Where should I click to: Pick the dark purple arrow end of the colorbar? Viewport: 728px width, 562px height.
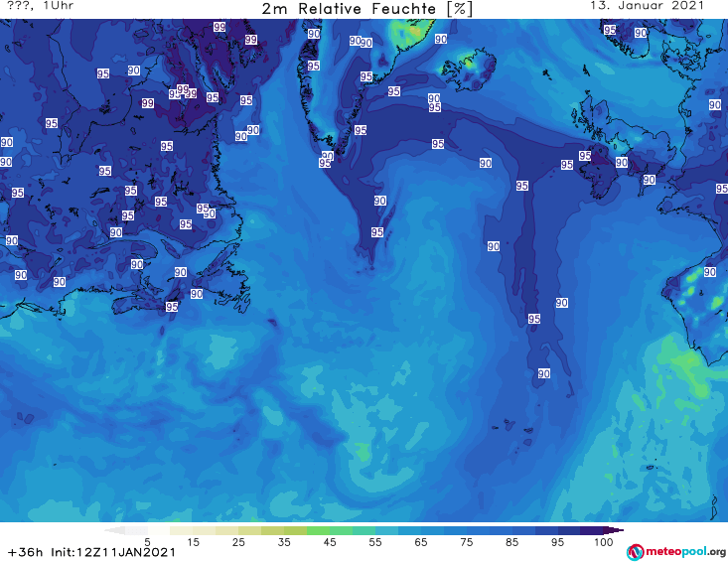pos(614,530)
